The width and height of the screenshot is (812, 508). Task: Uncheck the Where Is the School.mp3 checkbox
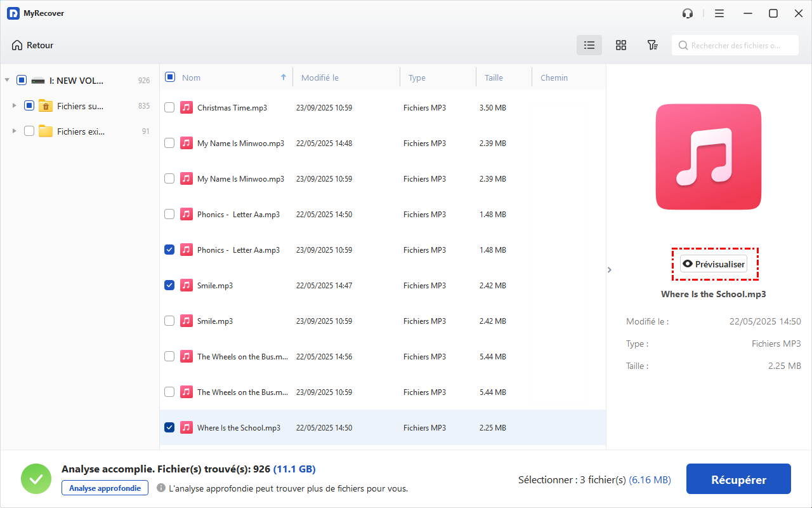169,427
